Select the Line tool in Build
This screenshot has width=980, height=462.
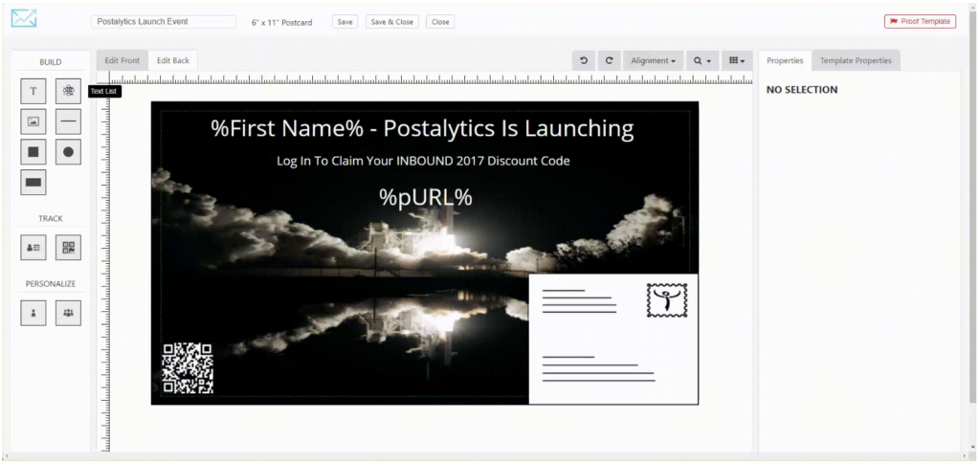68,121
